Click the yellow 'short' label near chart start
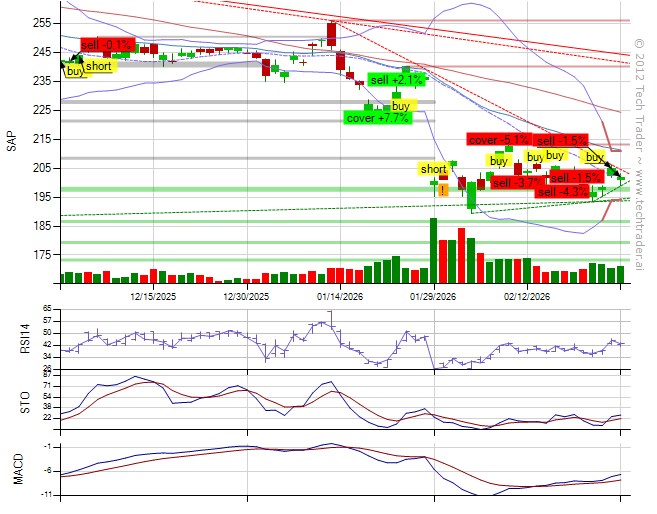 click(x=99, y=66)
